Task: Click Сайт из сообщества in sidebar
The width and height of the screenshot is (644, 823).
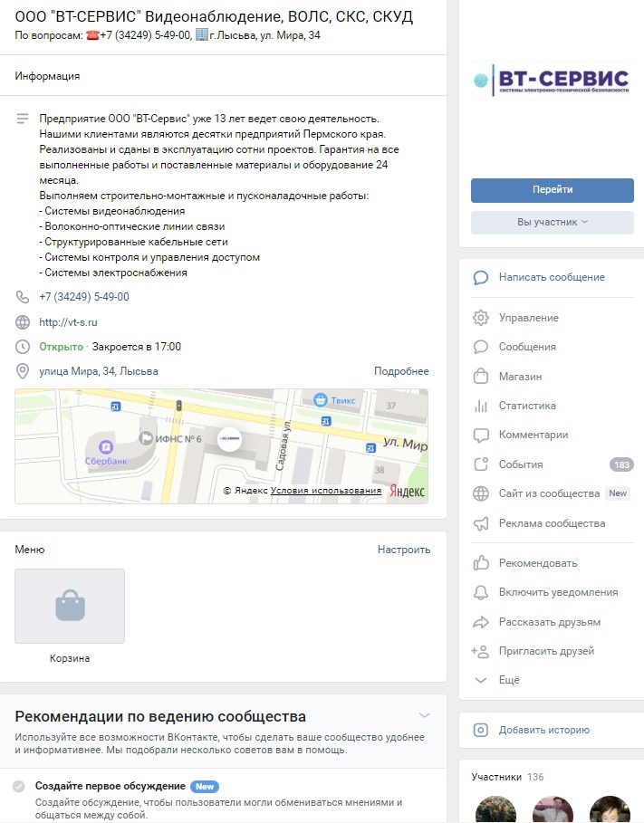Action: coord(549,493)
